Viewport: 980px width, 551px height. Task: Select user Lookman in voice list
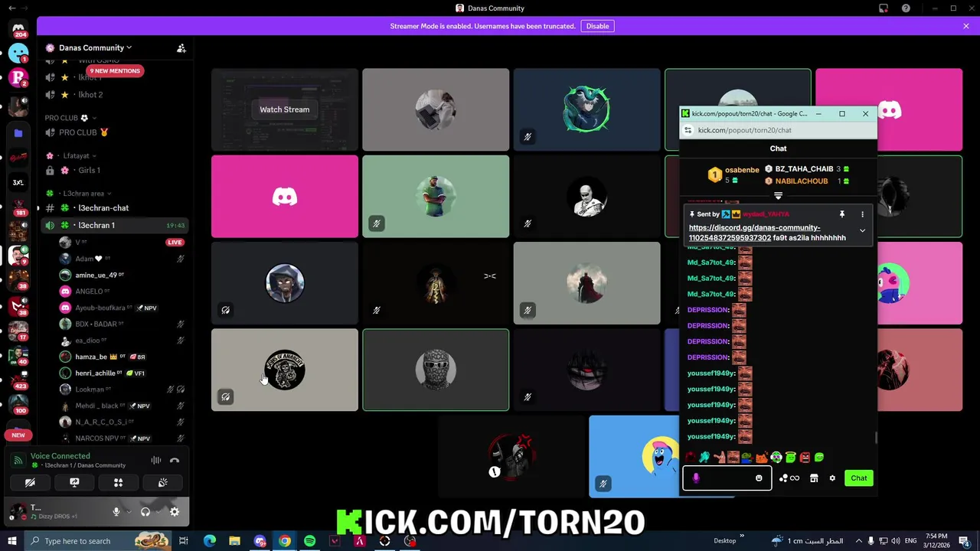[122, 389]
